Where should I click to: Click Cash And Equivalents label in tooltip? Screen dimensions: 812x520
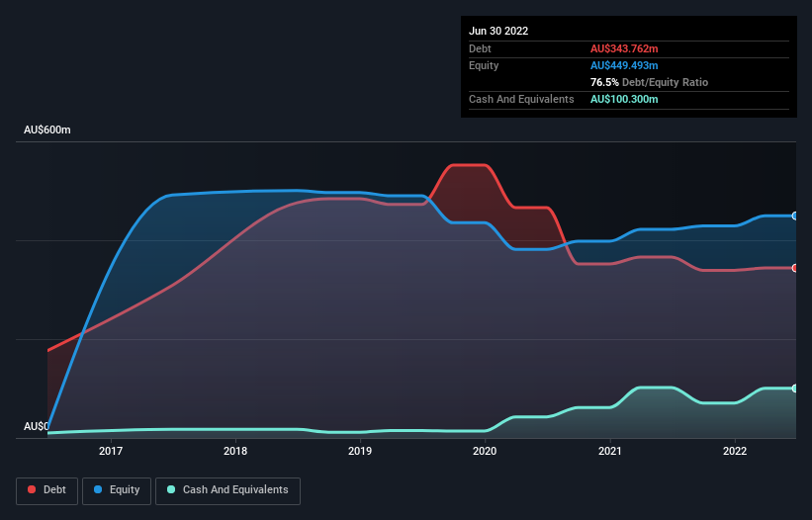pyautogui.click(x=521, y=99)
